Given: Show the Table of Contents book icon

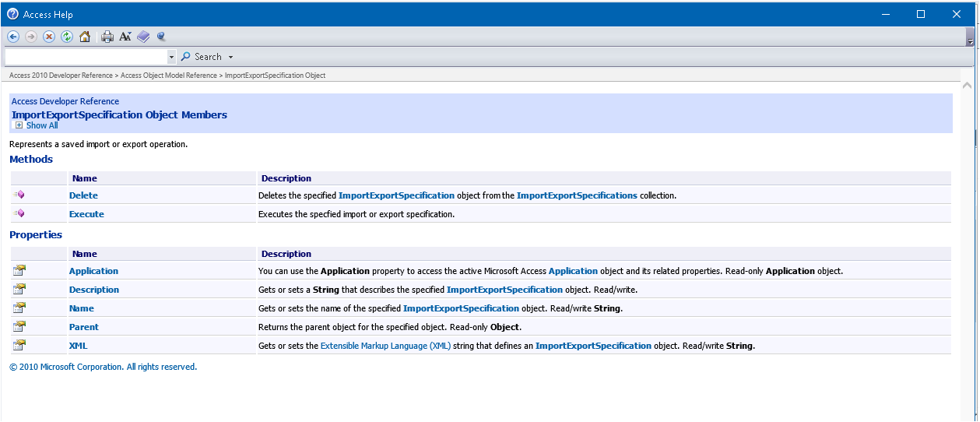Looking at the screenshot, I should click(143, 37).
